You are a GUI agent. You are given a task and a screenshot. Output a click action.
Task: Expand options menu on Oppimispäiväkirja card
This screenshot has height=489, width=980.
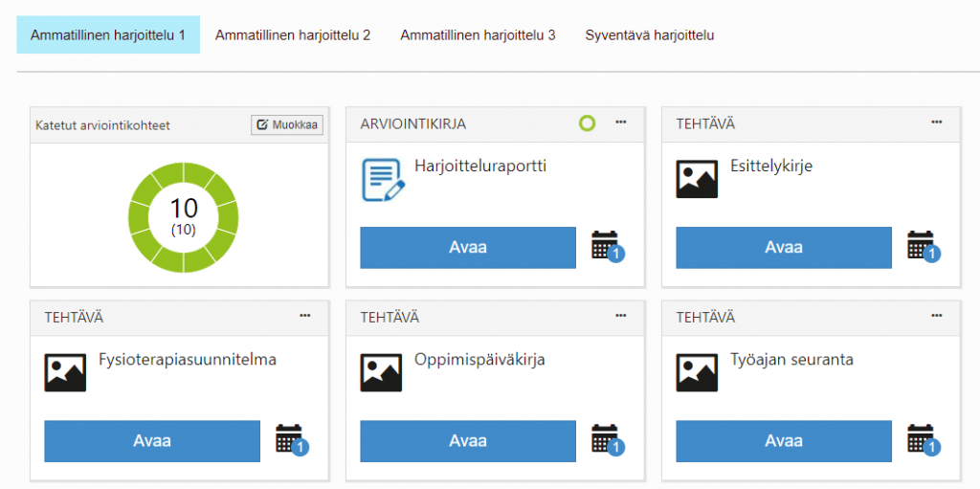pyautogui.click(x=620, y=316)
